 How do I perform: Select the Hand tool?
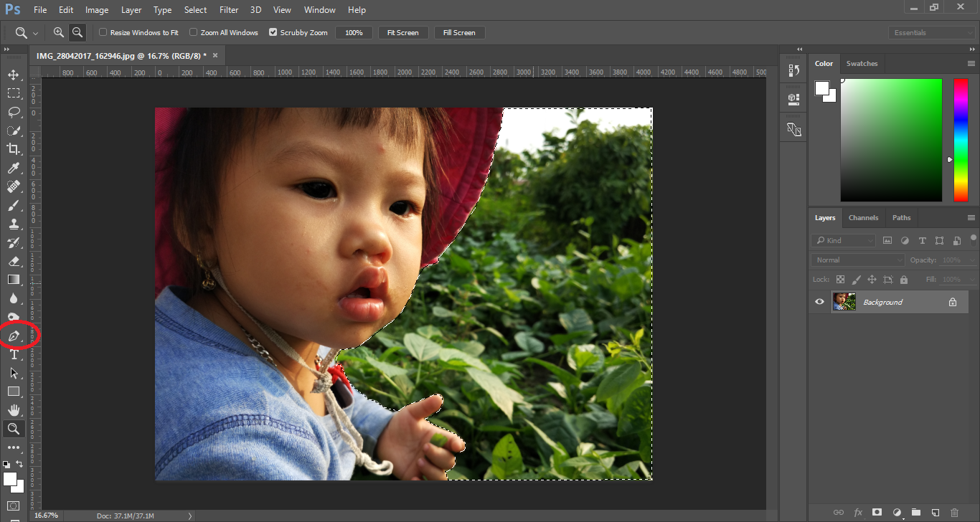point(14,410)
